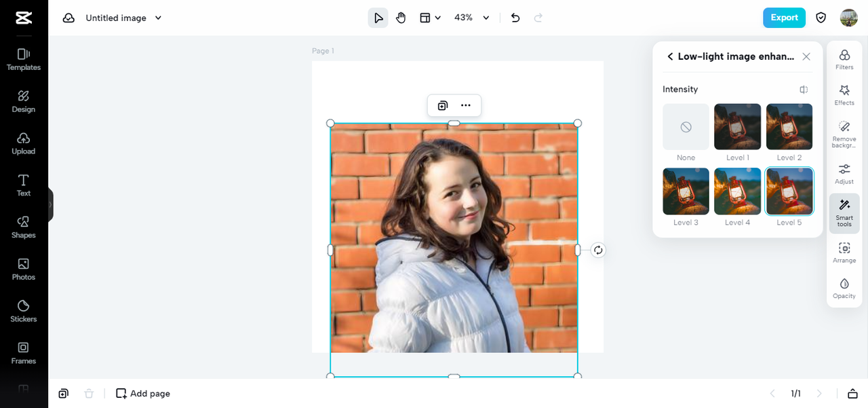Image resolution: width=868 pixels, height=408 pixels.
Task: Open the Templates panel
Action: 24,59
